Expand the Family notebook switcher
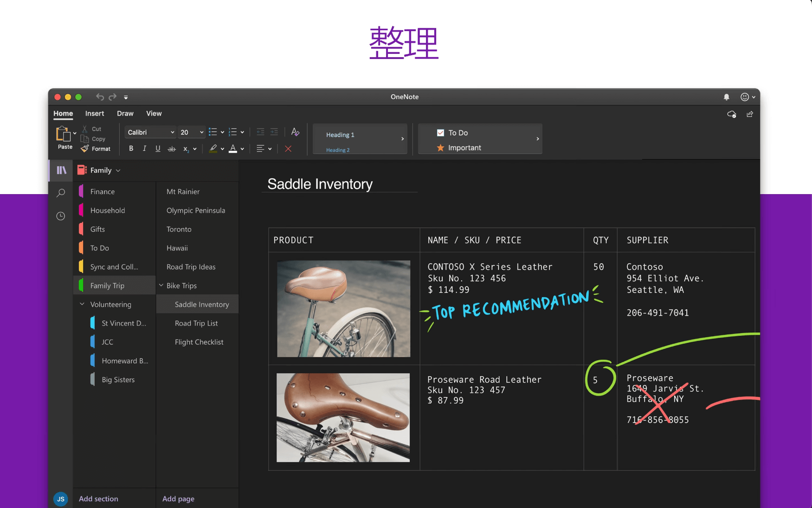 click(118, 170)
